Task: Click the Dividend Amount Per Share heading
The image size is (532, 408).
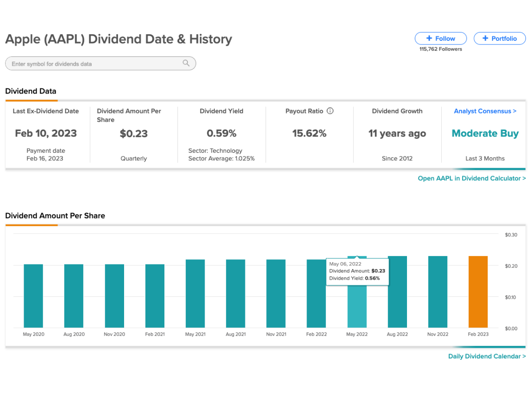Action: click(x=55, y=215)
